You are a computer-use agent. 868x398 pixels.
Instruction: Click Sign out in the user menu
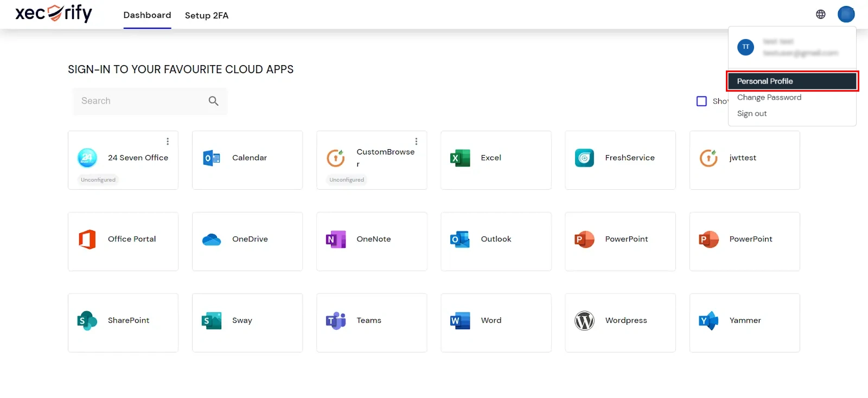(751, 114)
